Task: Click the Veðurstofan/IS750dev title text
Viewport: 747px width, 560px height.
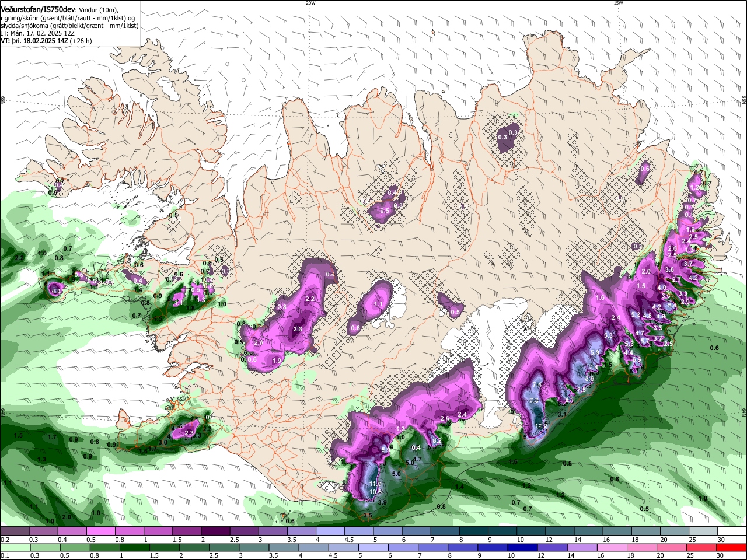Action: coord(38,9)
